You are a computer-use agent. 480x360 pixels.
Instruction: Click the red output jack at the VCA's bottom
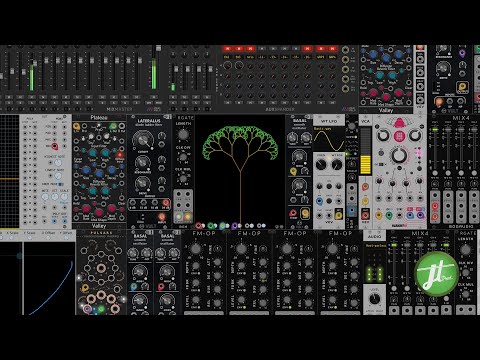[365, 215]
